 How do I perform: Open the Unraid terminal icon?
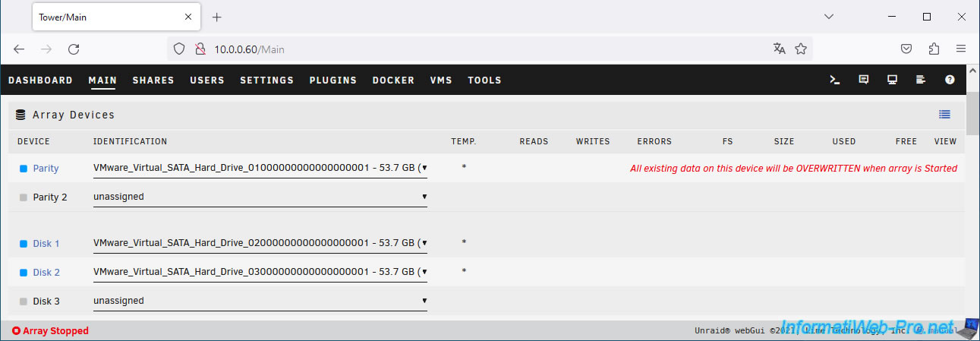click(834, 80)
